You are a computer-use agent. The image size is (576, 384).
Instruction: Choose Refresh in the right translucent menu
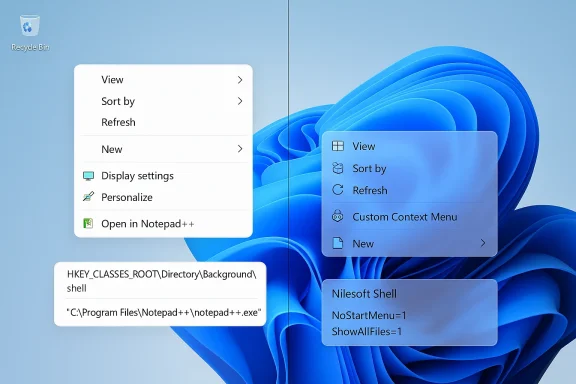point(409,190)
